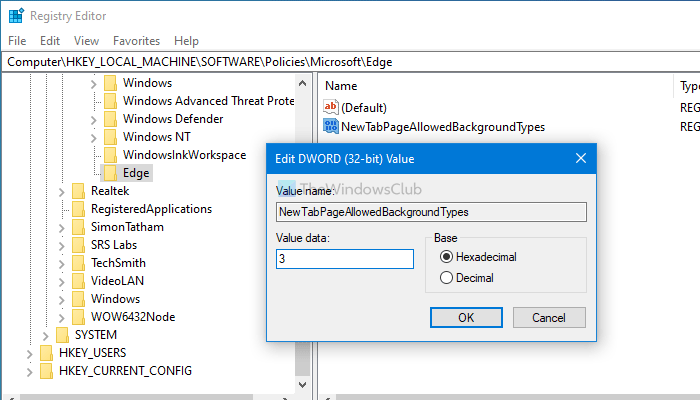Expand the Windows key below VideoLAN
The height and width of the screenshot is (400, 700).
(x=62, y=300)
